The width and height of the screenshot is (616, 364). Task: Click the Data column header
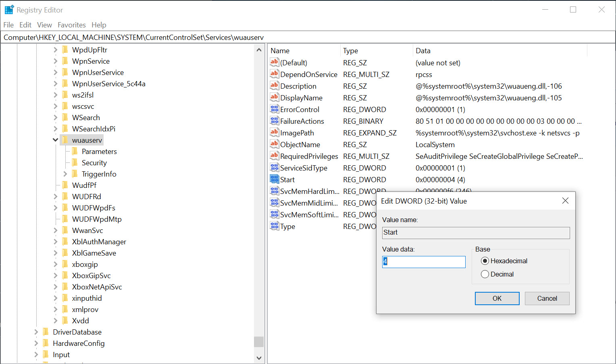(x=500, y=50)
